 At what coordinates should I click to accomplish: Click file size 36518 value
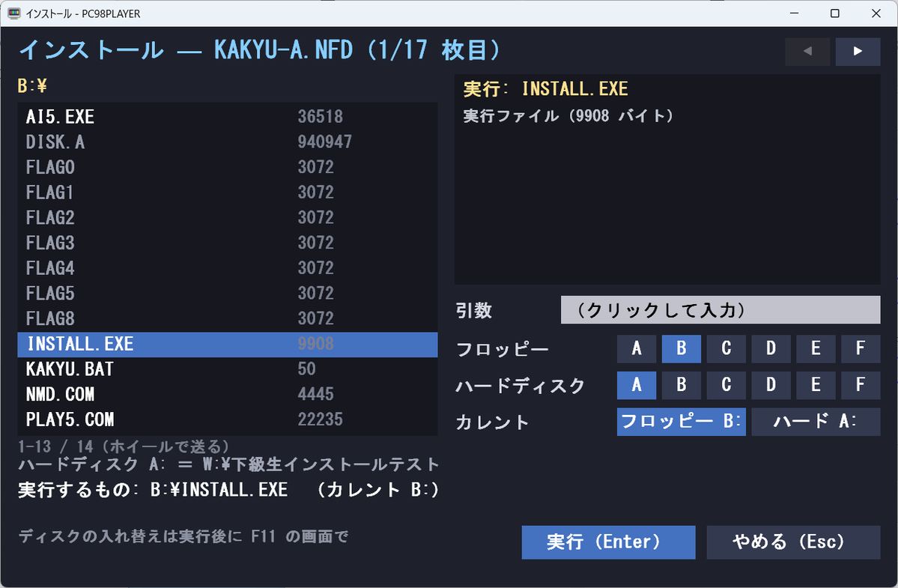[320, 116]
